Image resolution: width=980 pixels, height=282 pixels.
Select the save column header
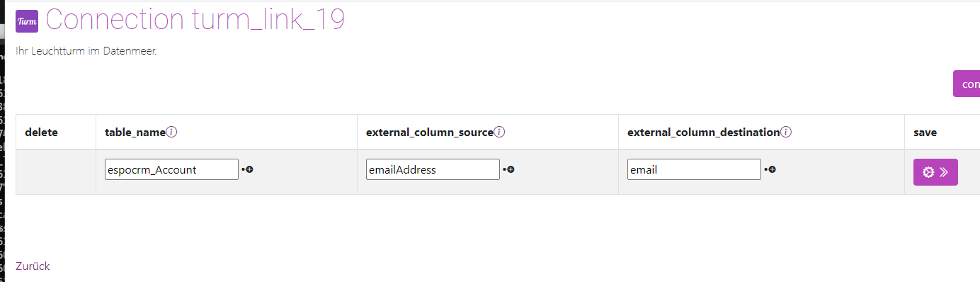[925, 132]
